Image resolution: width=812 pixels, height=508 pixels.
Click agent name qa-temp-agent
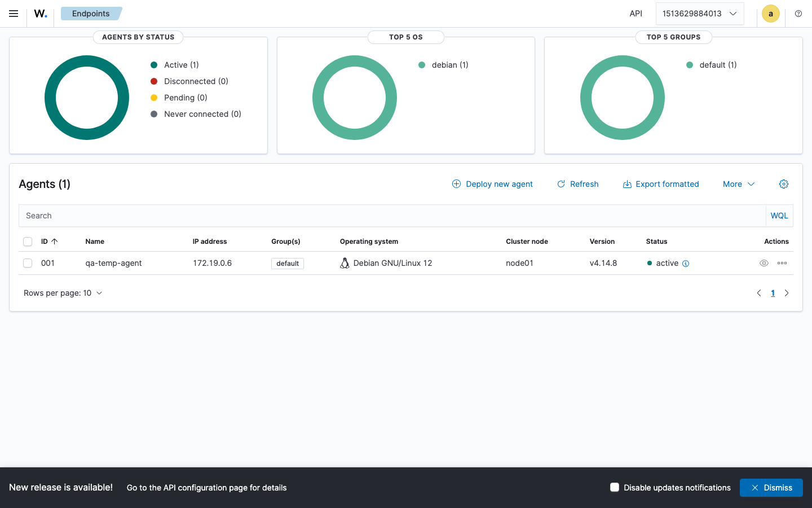113,263
